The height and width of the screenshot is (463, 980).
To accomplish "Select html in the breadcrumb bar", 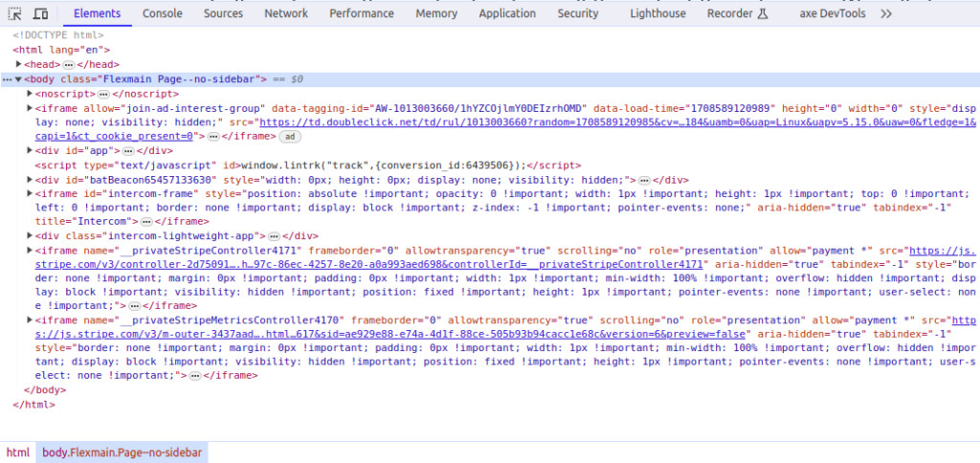I will [x=18, y=452].
